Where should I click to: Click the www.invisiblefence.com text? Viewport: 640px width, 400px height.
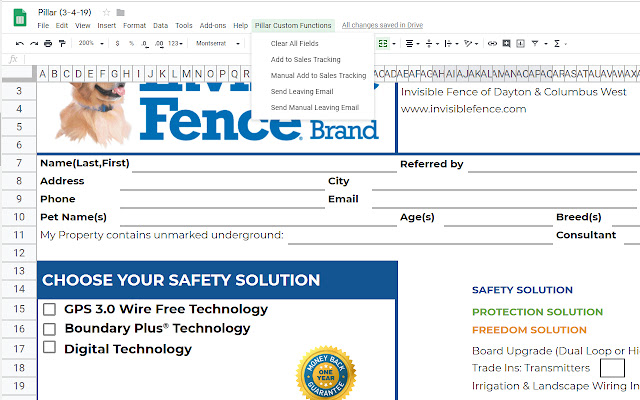coord(463,109)
